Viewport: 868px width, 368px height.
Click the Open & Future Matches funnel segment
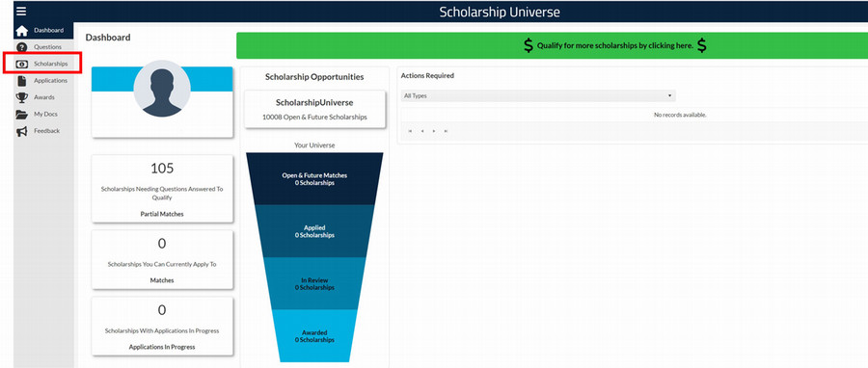click(x=314, y=179)
